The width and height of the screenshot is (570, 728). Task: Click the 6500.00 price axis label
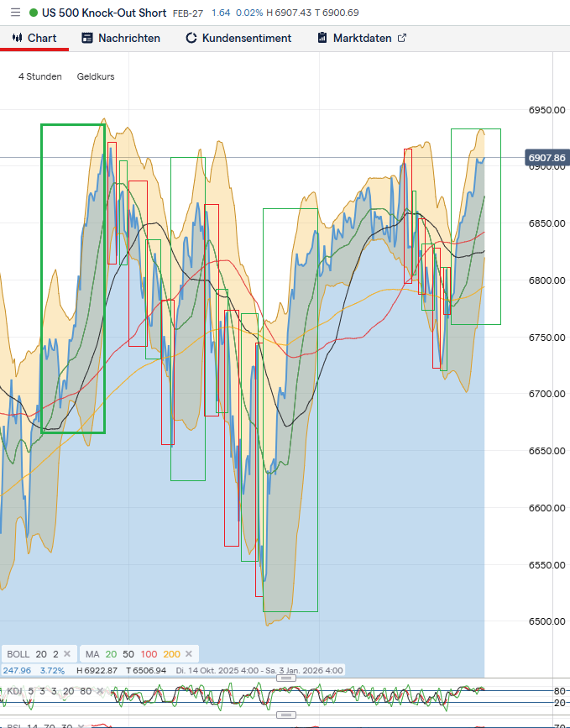[546, 621]
